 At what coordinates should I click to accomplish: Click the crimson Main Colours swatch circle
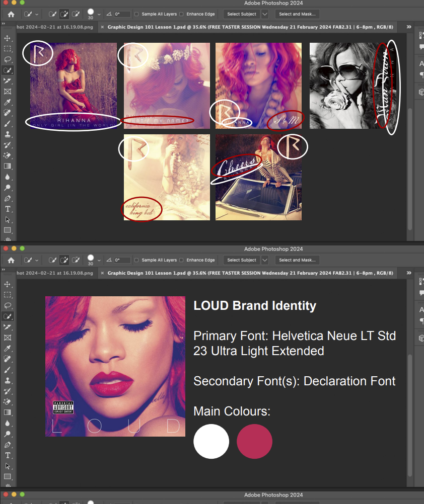click(x=254, y=441)
